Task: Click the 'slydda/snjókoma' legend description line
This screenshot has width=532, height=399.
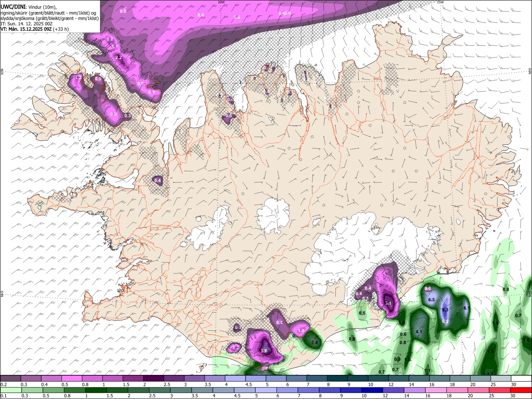Action: coord(49,18)
